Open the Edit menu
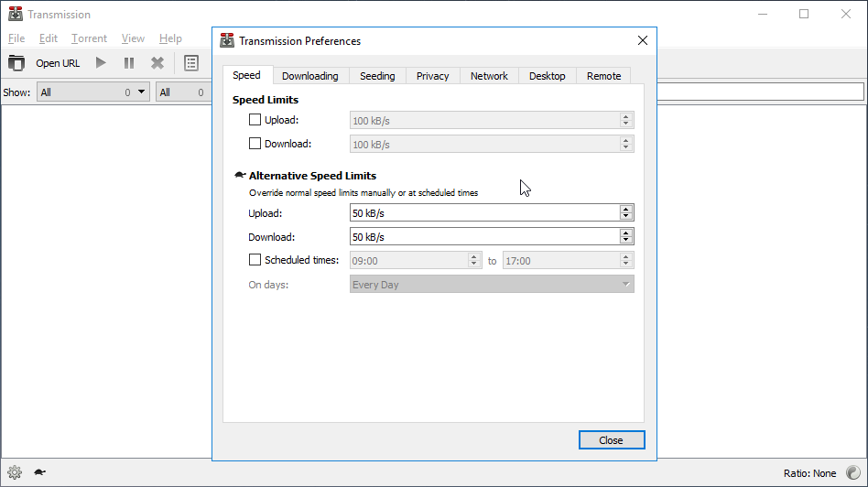The height and width of the screenshot is (487, 868). tap(49, 38)
